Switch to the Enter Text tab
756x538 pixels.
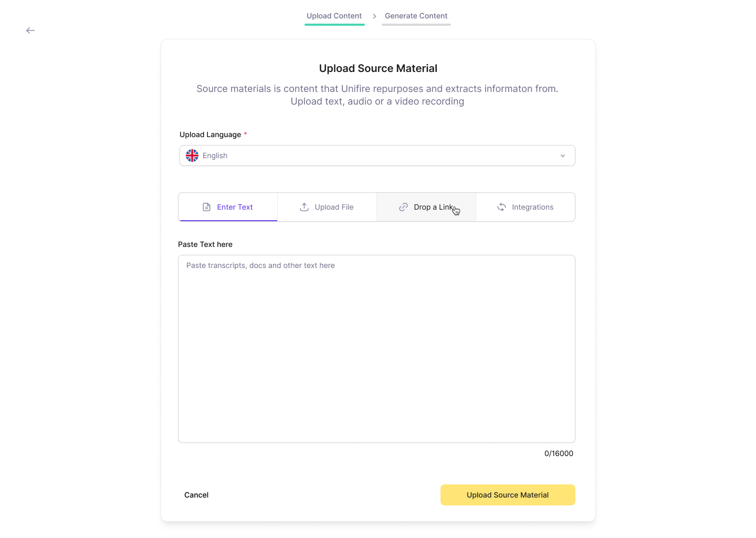click(x=228, y=207)
